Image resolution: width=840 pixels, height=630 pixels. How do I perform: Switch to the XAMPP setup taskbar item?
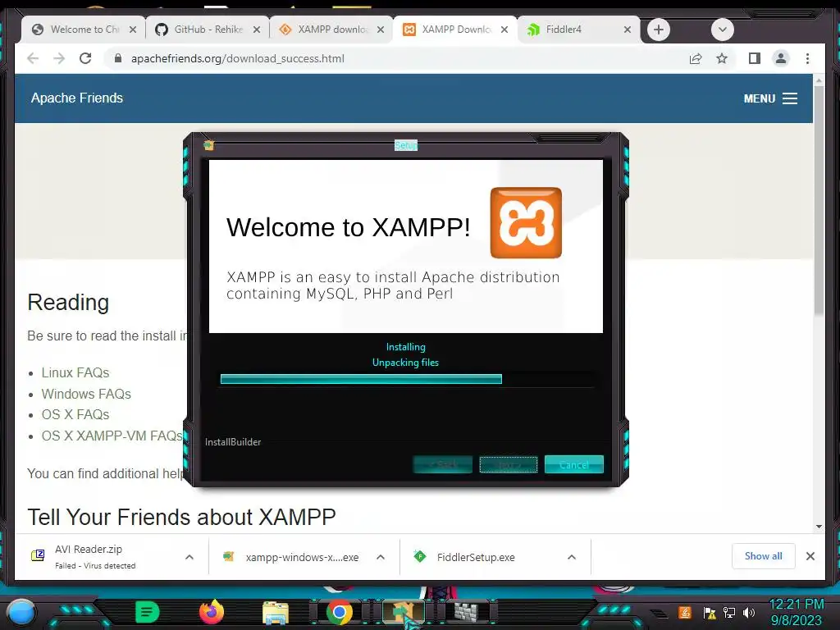404,612
